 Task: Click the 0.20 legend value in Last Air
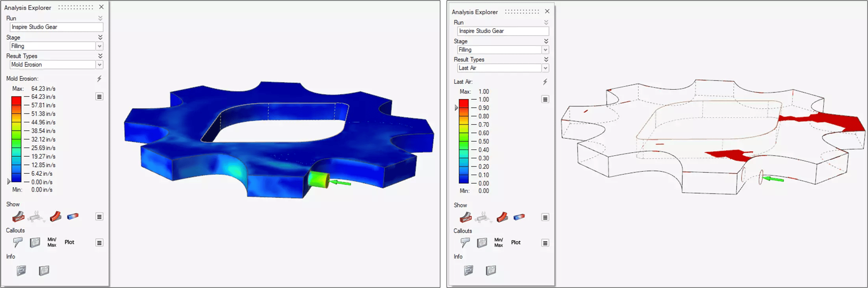coord(484,167)
